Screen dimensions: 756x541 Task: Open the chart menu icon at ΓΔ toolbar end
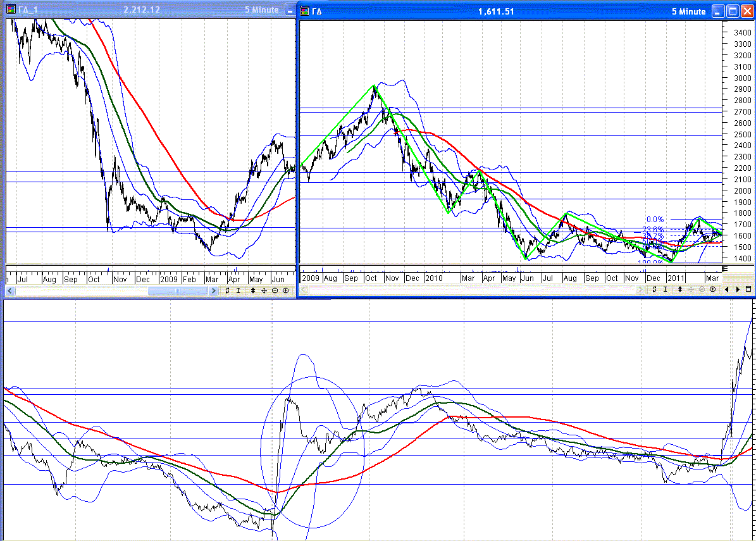(x=748, y=289)
